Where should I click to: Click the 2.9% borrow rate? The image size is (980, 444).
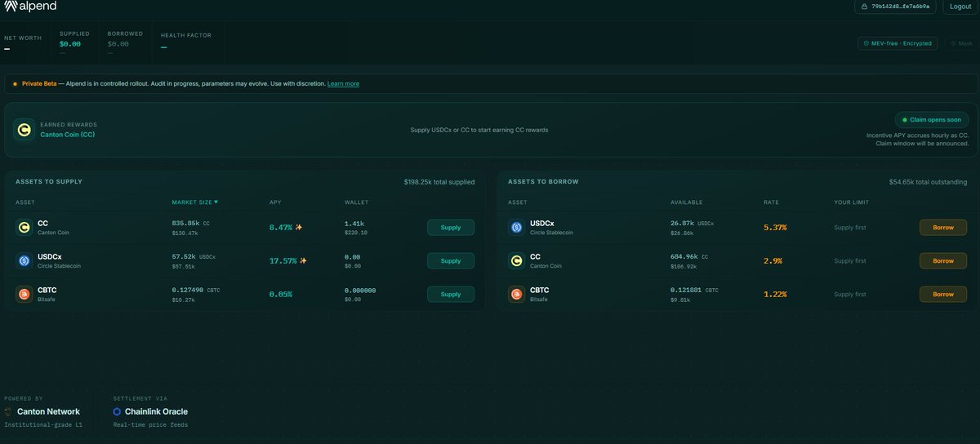[x=773, y=260]
